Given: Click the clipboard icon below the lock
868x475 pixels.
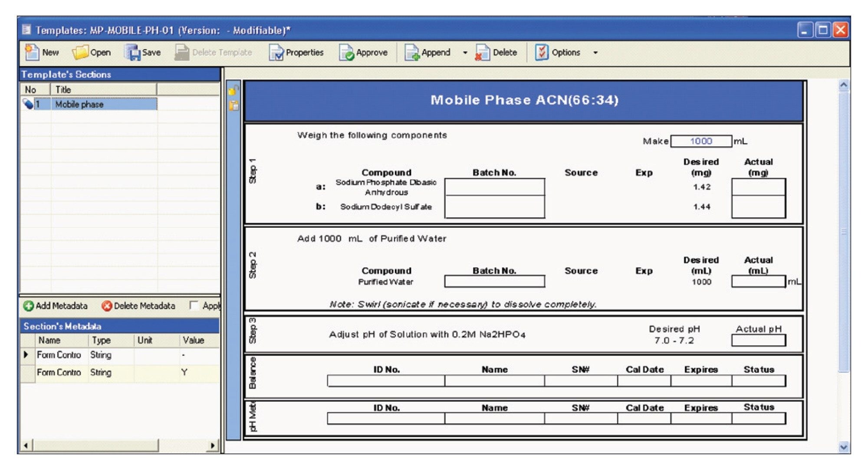Looking at the screenshot, I should [x=233, y=105].
